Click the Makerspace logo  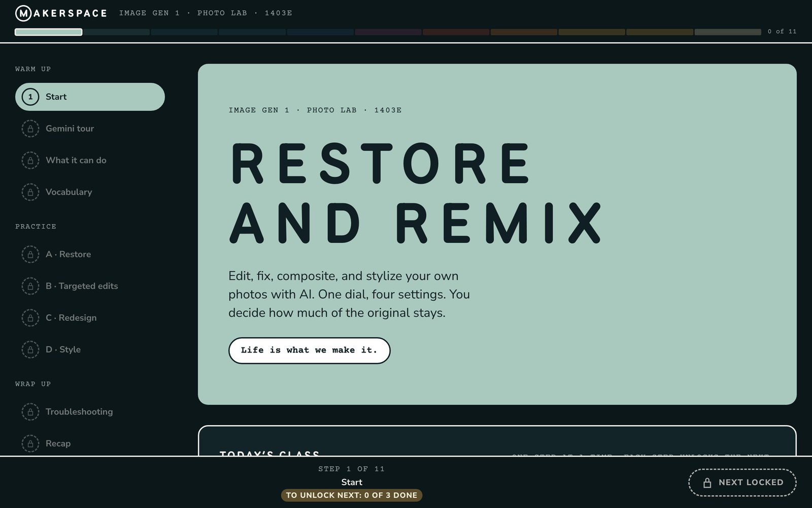point(61,13)
